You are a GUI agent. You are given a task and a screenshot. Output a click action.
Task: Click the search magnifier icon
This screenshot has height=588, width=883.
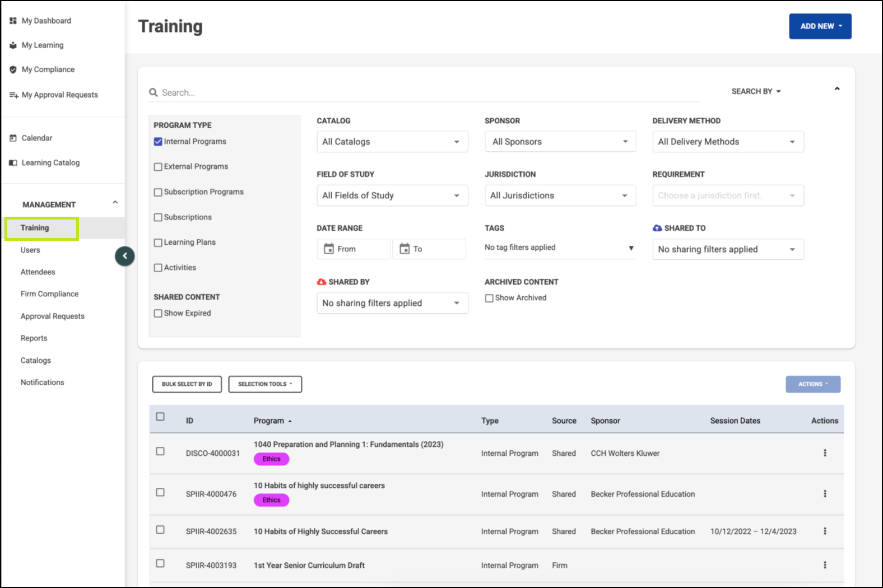(153, 92)
